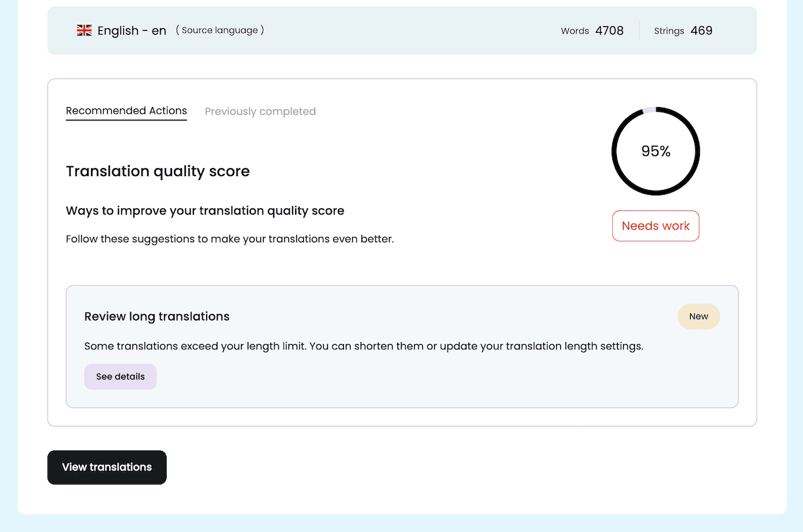Screen dimensions: 803x532
Task: Switch to the Recommended Actions tab
Action: [x=126, y=111]
